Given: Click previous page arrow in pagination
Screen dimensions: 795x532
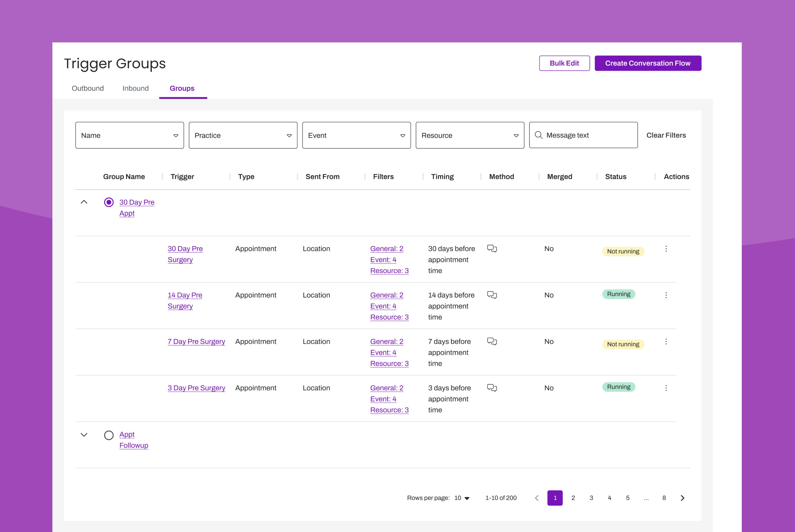Looking at the screenshot, I should pyautogui.click(x=537, y=498).
